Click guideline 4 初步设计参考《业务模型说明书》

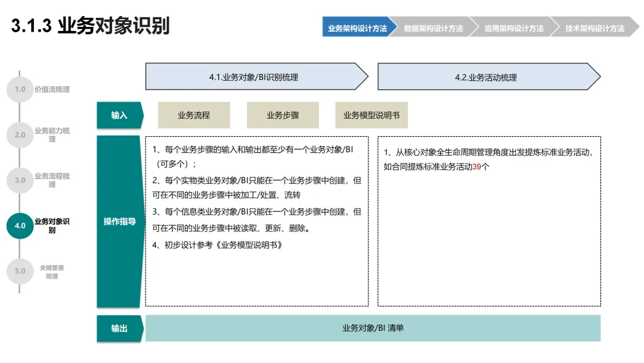(217, 245)
